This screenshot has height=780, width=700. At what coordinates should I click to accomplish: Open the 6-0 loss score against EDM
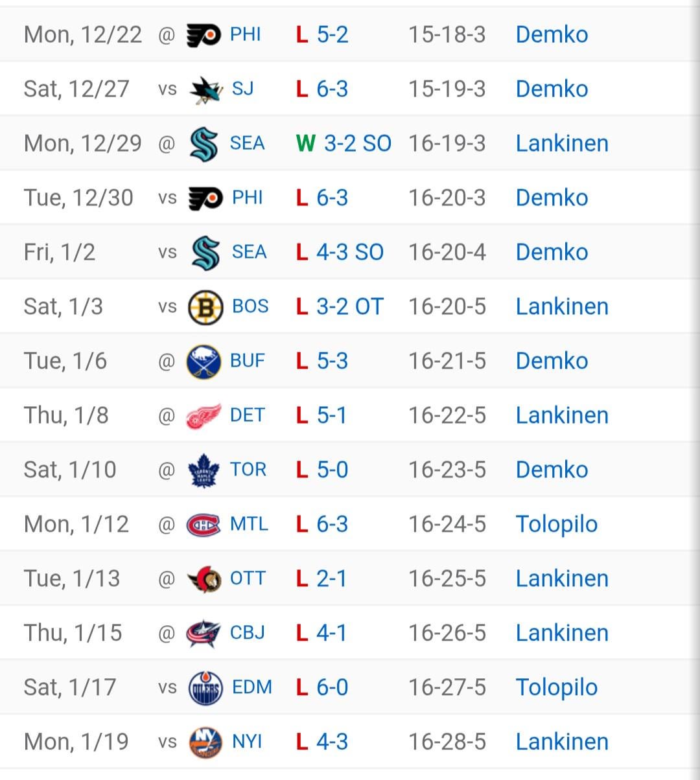(x=332, y=687)
